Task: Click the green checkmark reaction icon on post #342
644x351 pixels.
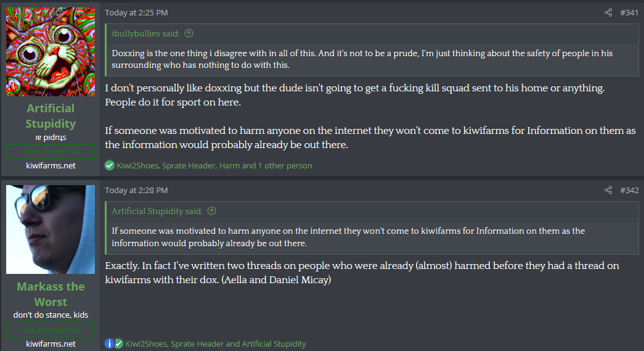Action: (x=118, y=344)
